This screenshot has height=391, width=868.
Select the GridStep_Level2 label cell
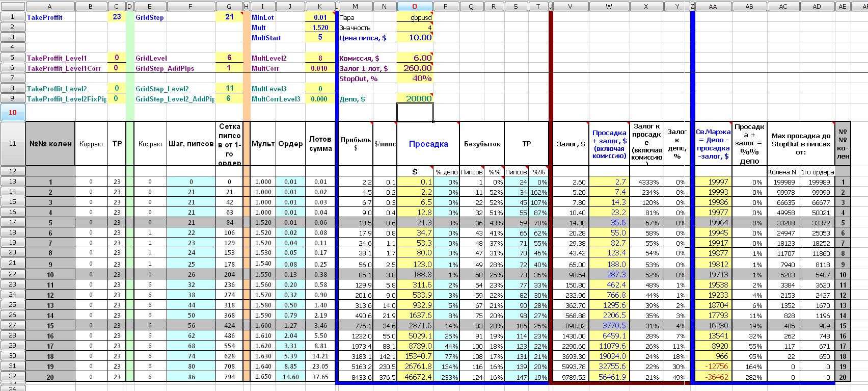click(175, 89)
